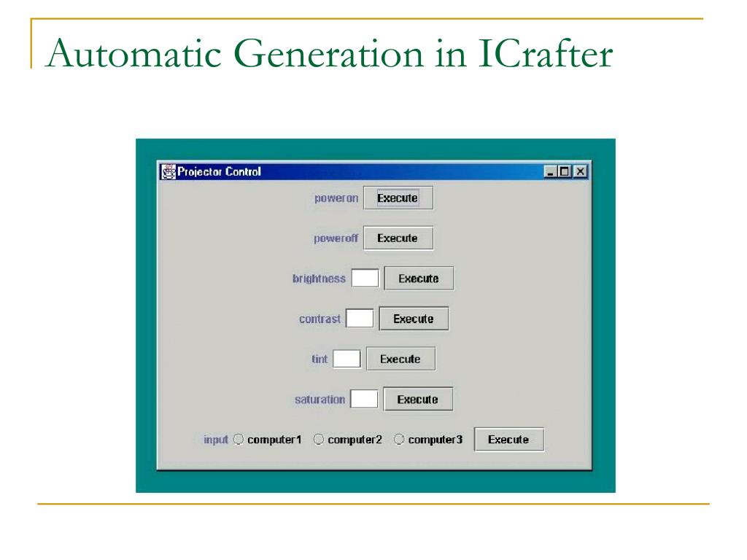Viewport: 747px width, 560px height.
Task: Click Execute in the input row
Action: [508, 440]
